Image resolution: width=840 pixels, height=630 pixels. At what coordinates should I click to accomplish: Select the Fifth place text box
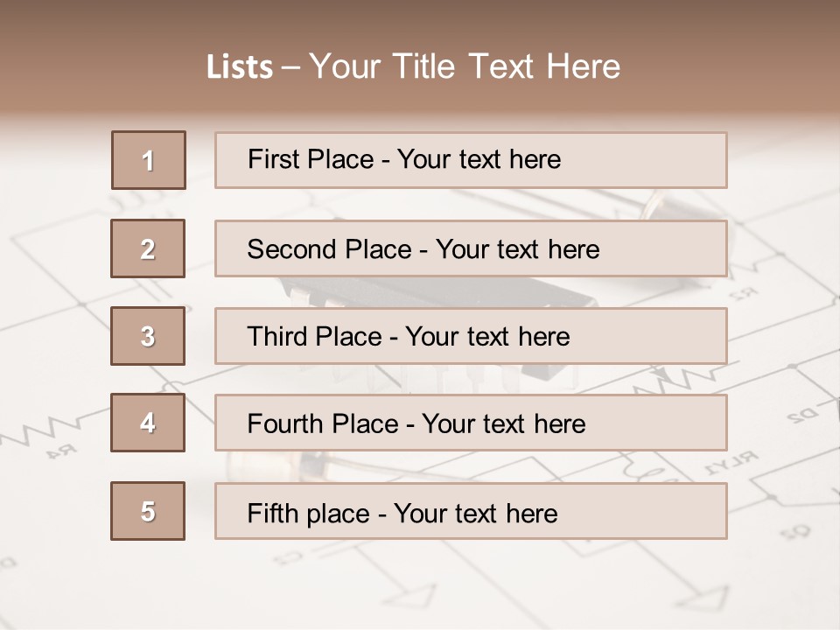pos(471,511)
